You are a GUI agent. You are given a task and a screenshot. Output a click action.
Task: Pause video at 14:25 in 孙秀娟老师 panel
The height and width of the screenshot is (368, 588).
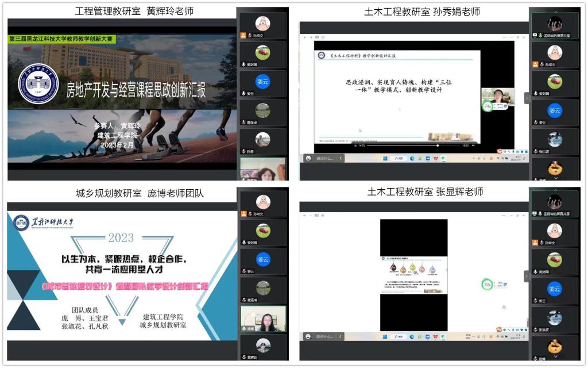[355, 145]
